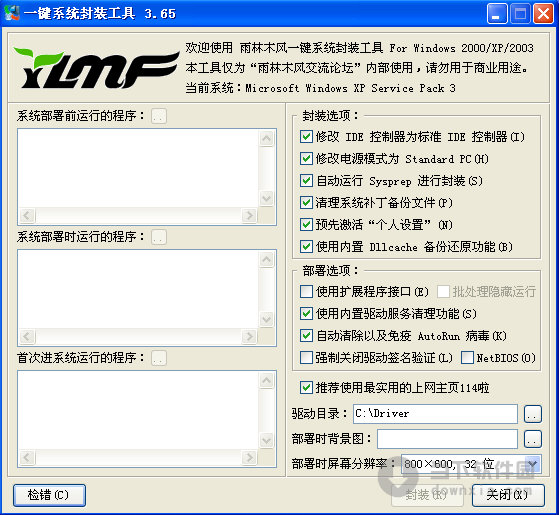This screenshot has width=559, height=515.
Task: Click the 封装选项 group label
Action: click(x=330, y=115)
